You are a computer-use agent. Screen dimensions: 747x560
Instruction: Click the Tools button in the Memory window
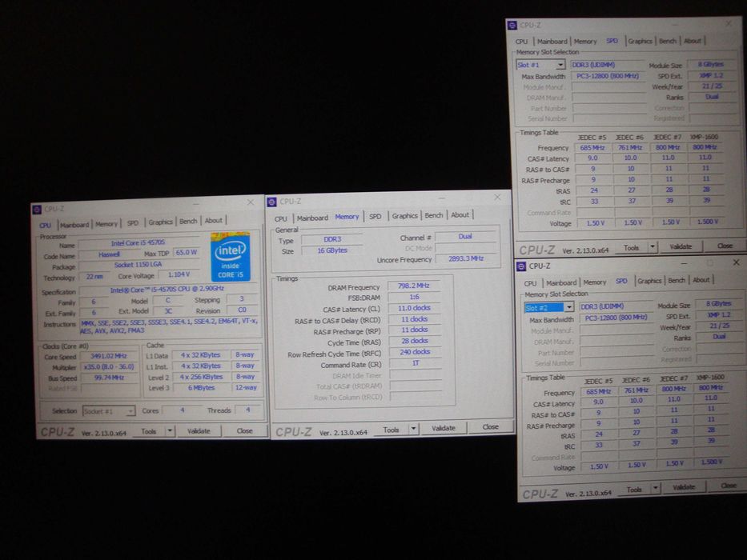(x=391, y=430)
